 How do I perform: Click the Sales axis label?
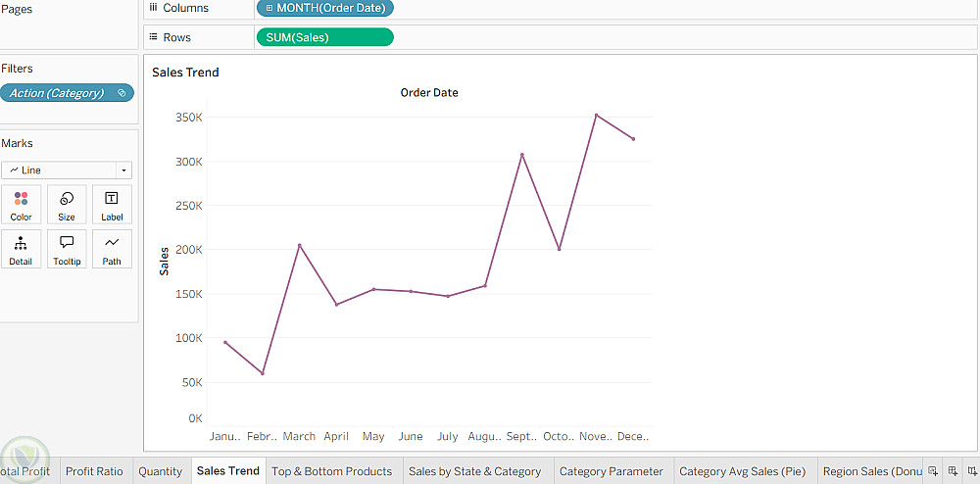[165, 261]
